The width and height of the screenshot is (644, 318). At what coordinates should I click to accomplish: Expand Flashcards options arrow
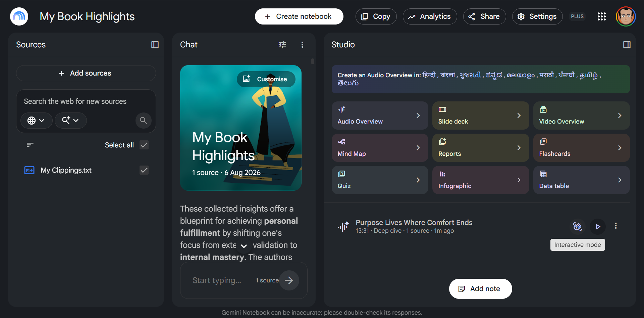click(x=620, y=148)
